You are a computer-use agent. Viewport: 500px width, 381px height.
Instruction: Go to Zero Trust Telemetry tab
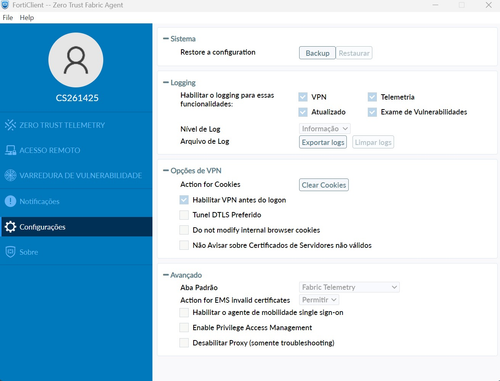point(76,125)
